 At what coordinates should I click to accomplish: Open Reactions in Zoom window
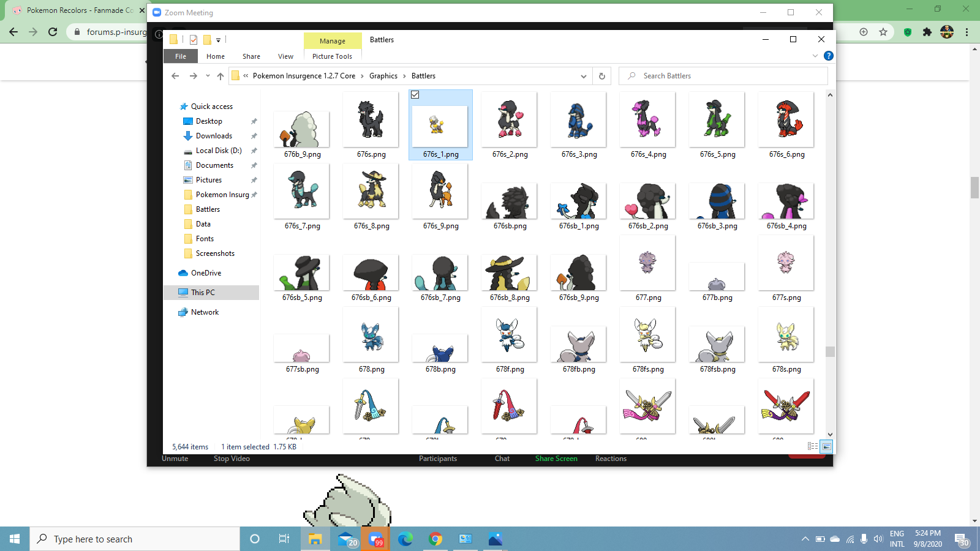click(x=611, y=459)
